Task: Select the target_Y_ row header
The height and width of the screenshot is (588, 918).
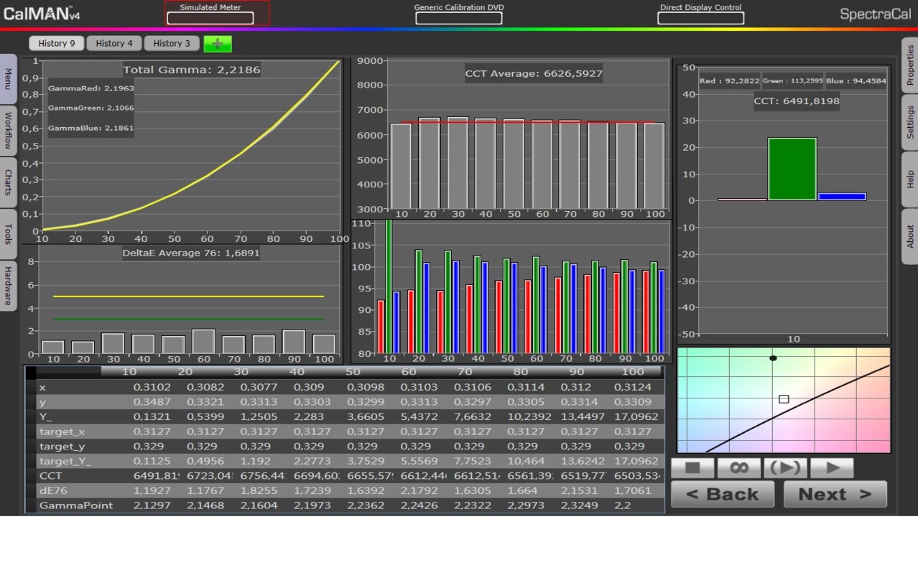Action: point(65,461)
